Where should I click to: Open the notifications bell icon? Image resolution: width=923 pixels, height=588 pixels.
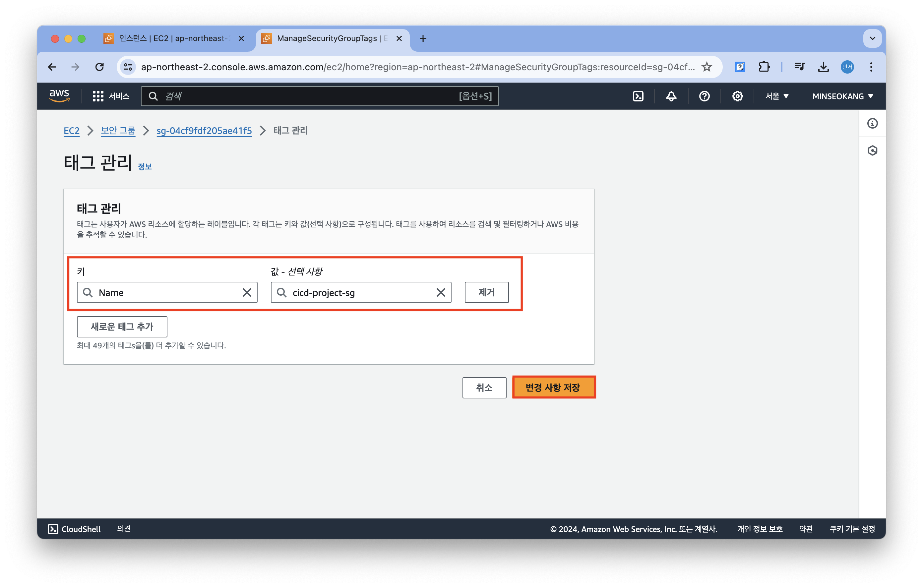pyautogui.click(x=671, y=96)
